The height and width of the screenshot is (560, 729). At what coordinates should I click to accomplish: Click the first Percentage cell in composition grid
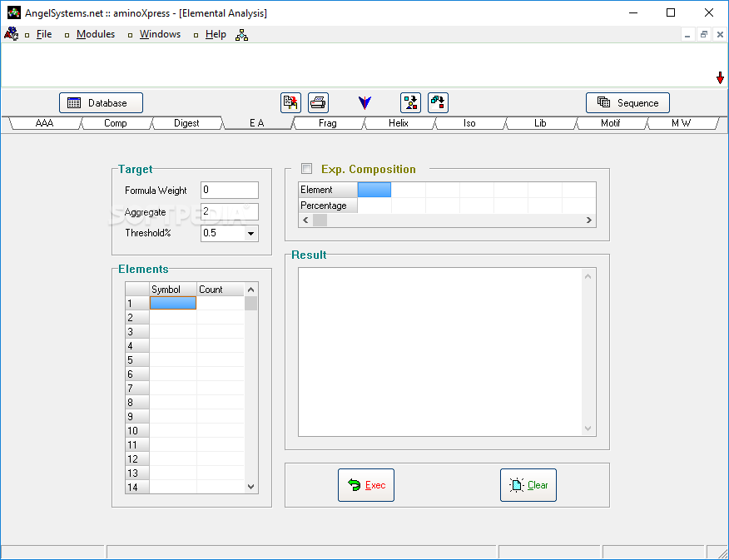click(374, 206)
